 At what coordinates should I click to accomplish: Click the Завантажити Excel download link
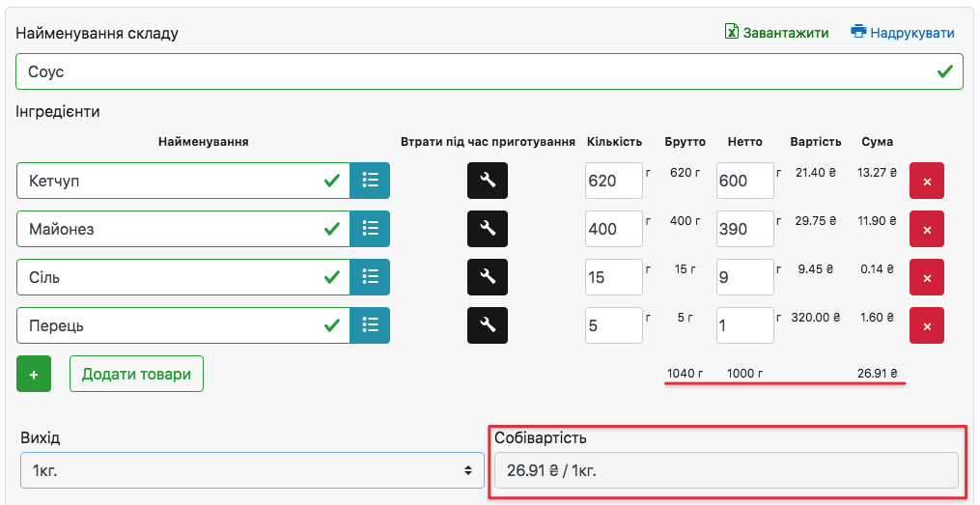click(x=777, y=33)
